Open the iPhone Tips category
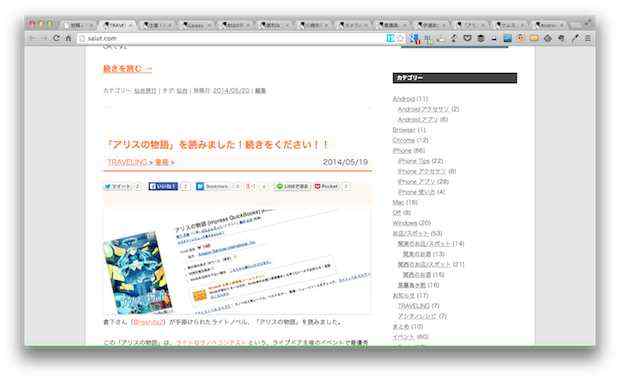This screenshot has height=380, width=620. (414, 161)
